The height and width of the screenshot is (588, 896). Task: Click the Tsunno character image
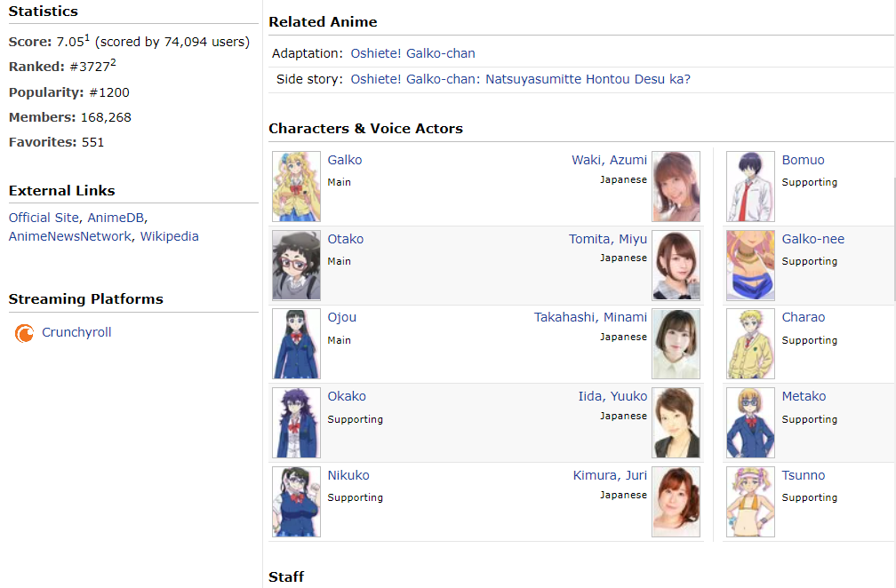click(x=750, y=502)
